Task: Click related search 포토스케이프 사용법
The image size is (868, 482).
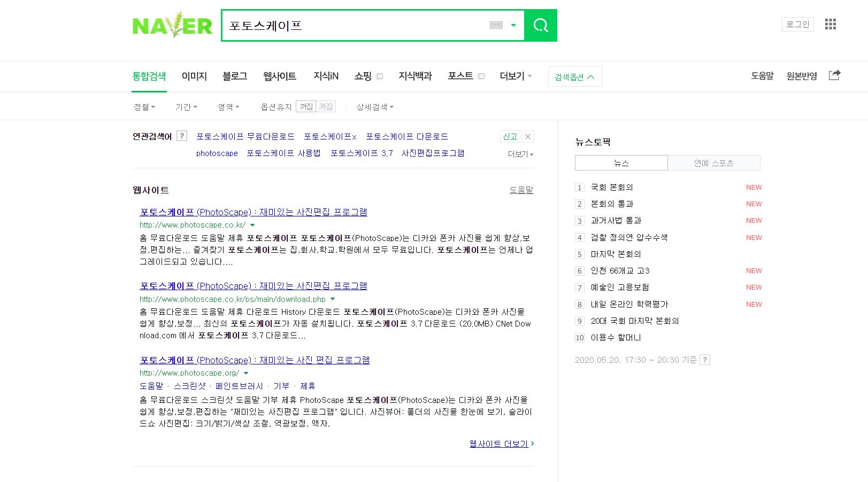Action: coord(283,153)
